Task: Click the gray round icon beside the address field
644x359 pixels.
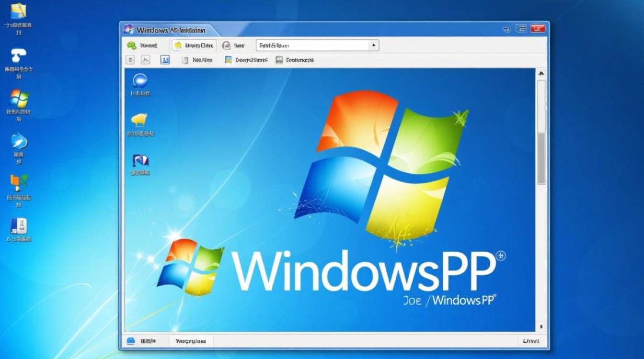Action: [226, 45]
